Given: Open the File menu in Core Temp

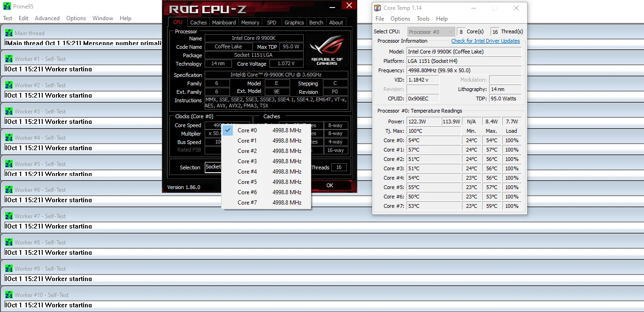Looking at the screenshot, I should (380, 19).
